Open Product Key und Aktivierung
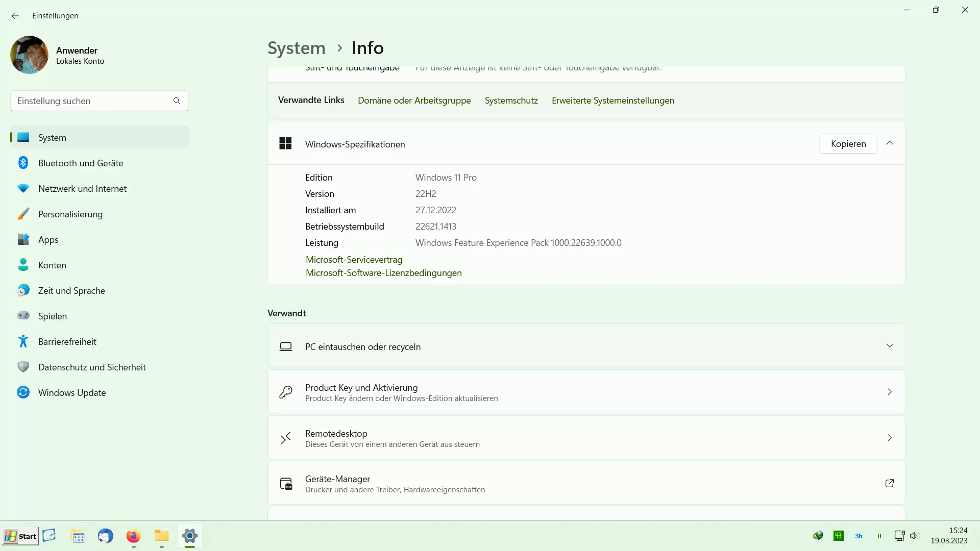 [x=586, y=392]
